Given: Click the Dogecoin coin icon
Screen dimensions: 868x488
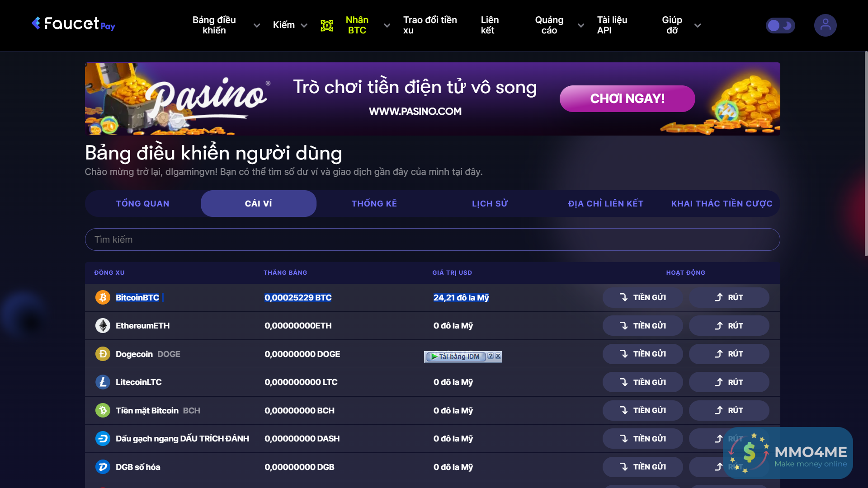Looking at the screenshot, I should click(103, 354).
